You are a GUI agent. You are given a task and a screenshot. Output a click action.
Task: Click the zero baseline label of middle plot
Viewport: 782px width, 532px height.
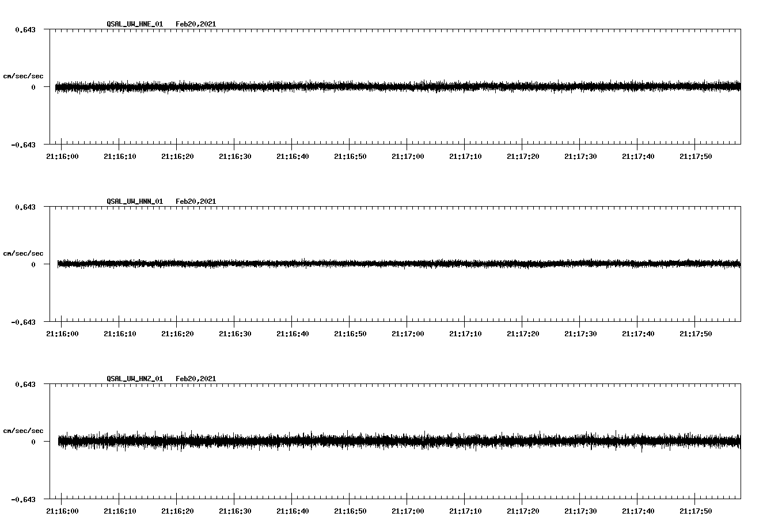pyautogui.click(x=32, y=265)
